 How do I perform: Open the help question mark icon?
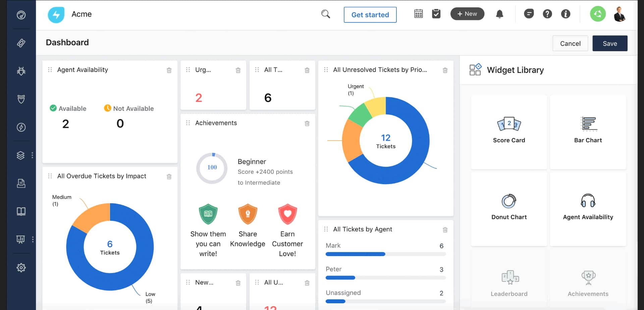tap(547, 14)
